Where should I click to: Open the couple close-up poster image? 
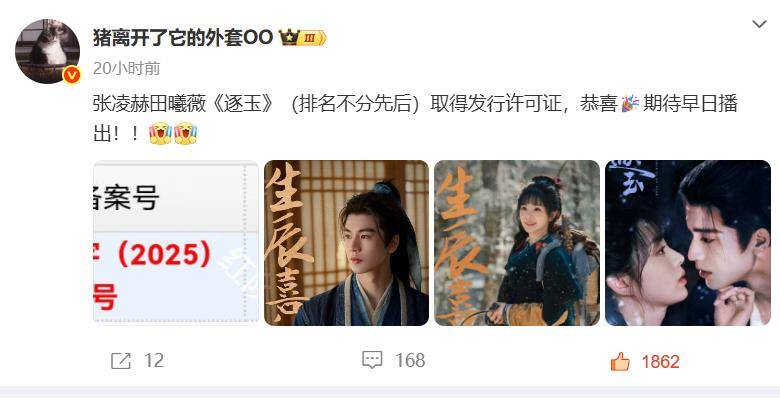(x=688, y=243)
